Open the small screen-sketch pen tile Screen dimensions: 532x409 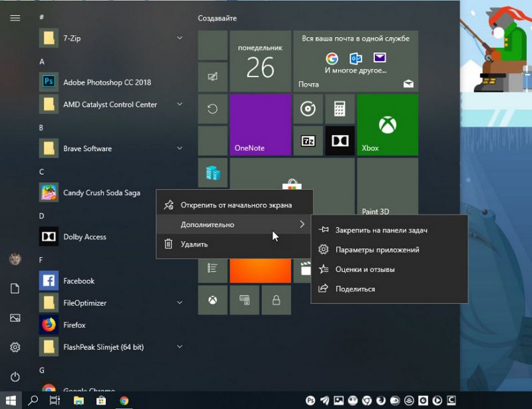click(212, 77)
